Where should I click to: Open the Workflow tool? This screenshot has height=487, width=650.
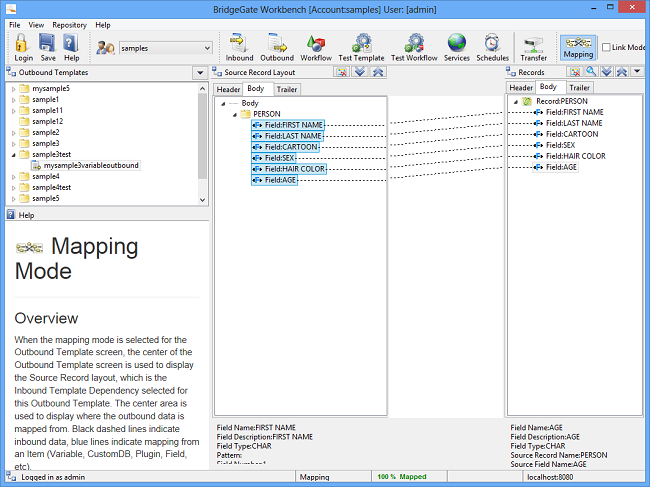316,47
